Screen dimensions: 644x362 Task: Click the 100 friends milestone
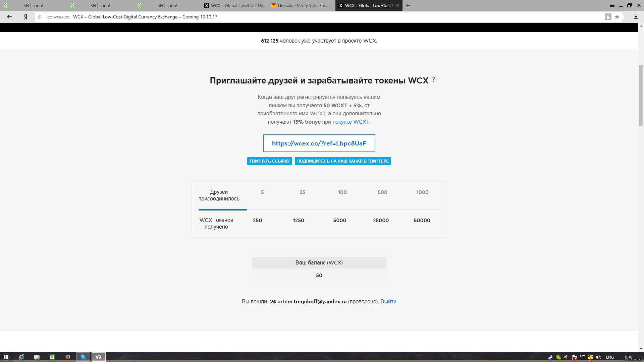pos(342,192)
